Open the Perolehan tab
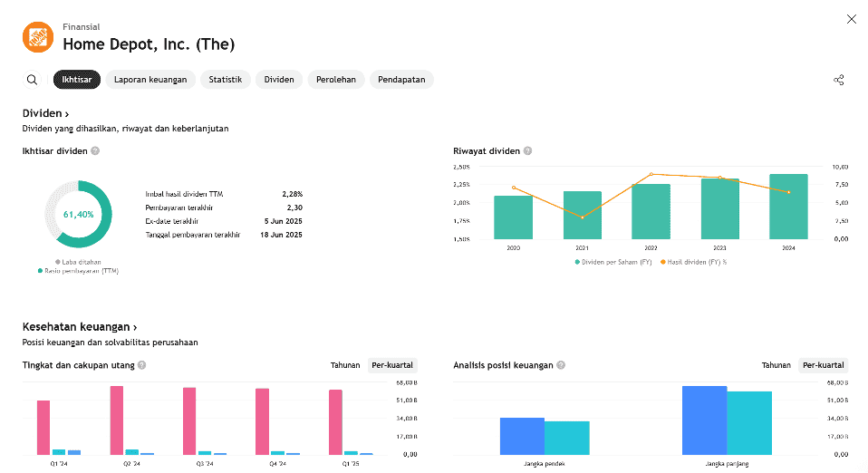 (x=335, y=80)
